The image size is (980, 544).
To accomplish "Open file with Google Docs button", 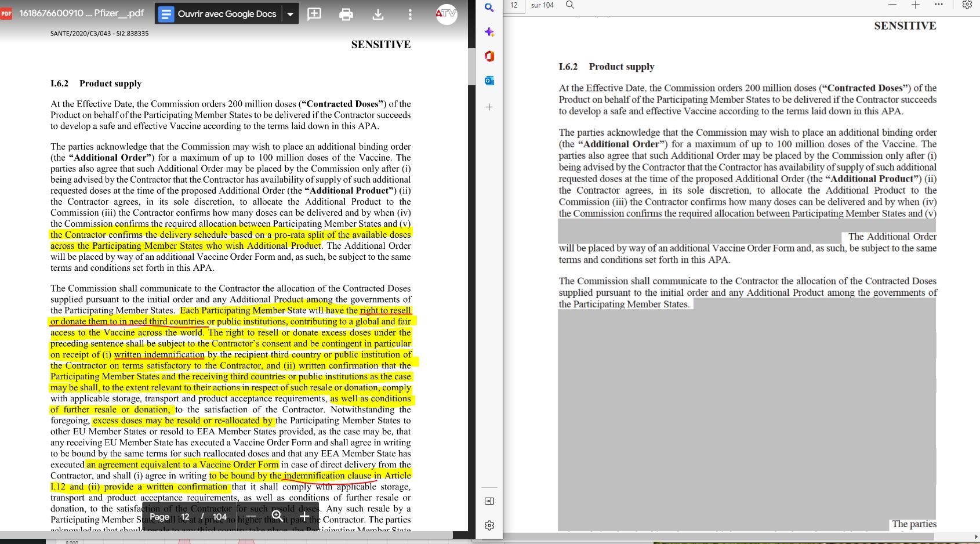I will click(219, 14).
